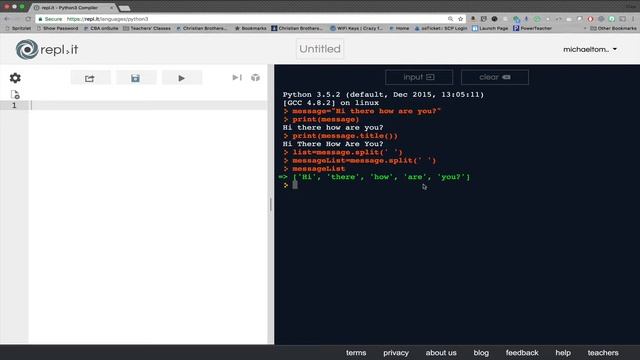Open the feedback footer link

(522, 353)
